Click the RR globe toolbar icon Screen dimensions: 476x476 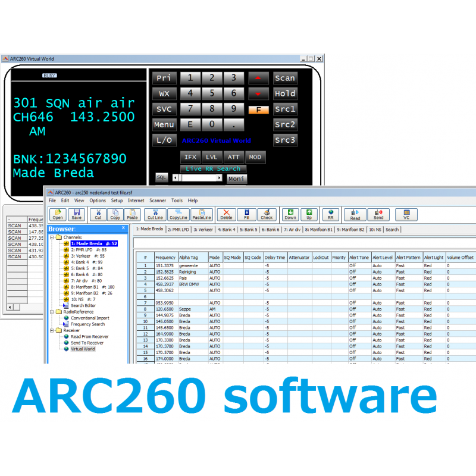[330, 214]
